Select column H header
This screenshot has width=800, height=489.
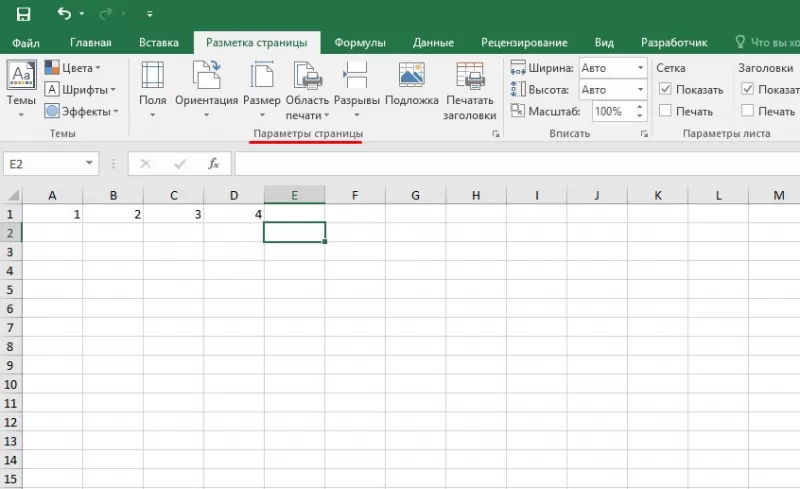click(476, 195)
